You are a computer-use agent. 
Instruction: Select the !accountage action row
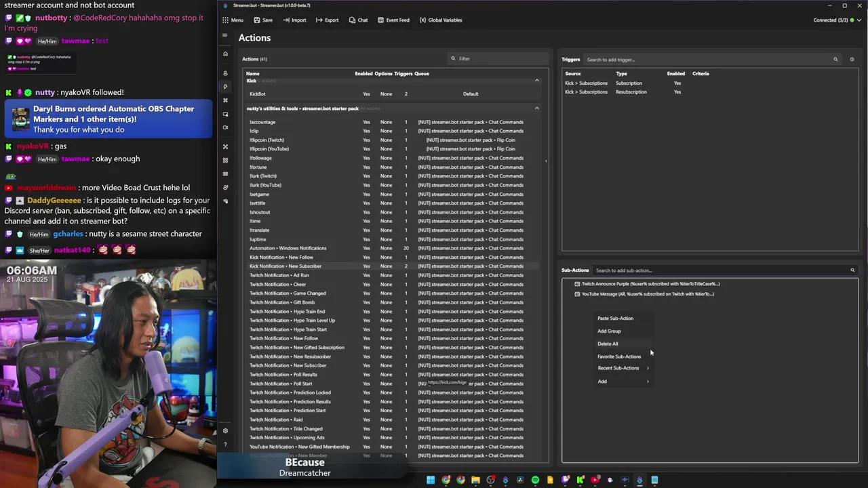[x=393, y=122]
